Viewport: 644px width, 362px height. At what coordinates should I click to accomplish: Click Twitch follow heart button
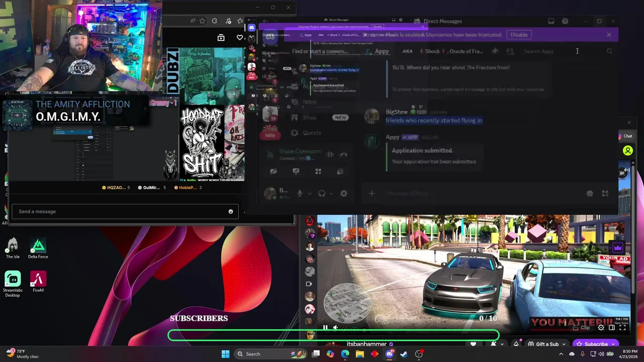(x=473, y=344)
